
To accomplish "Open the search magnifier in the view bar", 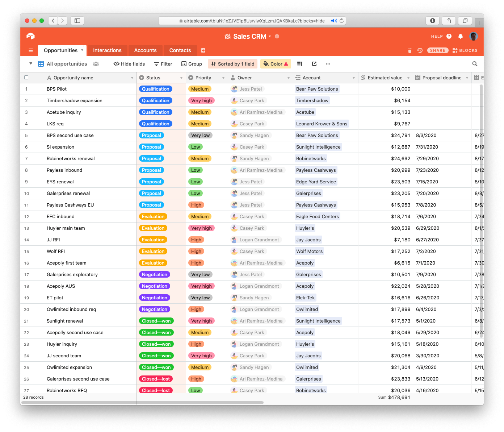I will pyautogui.click(x=475, y=64).
